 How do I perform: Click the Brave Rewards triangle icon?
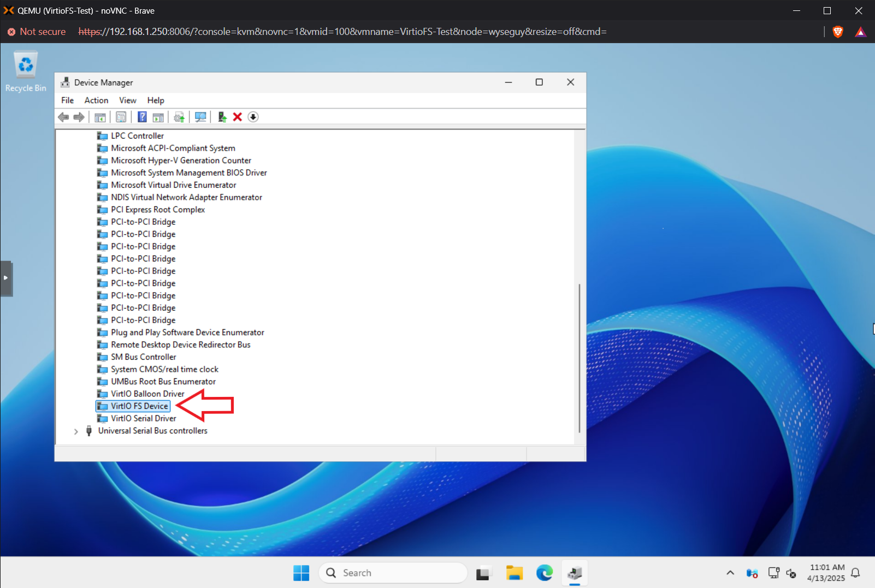tap(861, 32)
